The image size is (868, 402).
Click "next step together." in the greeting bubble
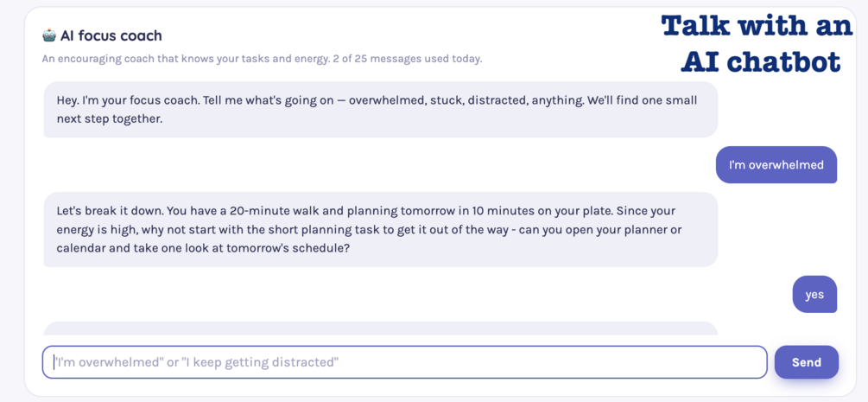coord(110,119)
